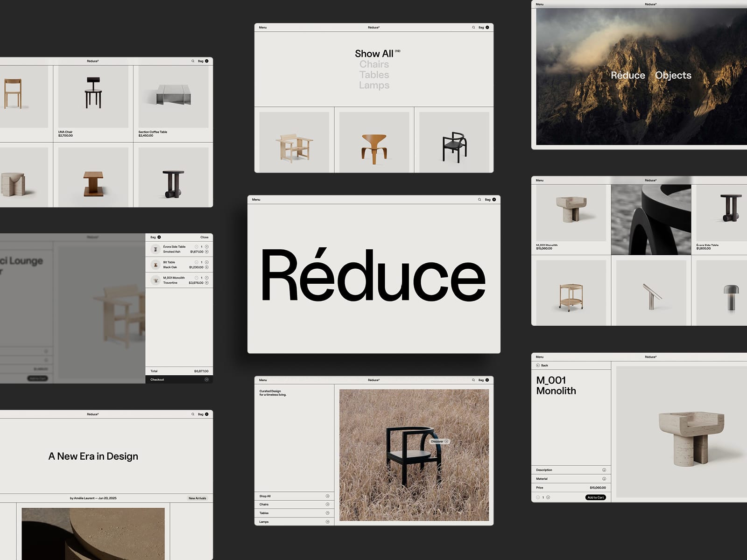Increase quantity on Monolith product page
Viewport: 747px width, 560px height.
coord(548,497)
